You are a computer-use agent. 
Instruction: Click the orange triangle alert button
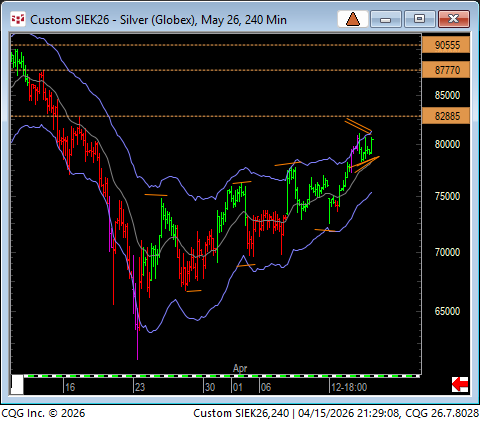click(353, 19)
